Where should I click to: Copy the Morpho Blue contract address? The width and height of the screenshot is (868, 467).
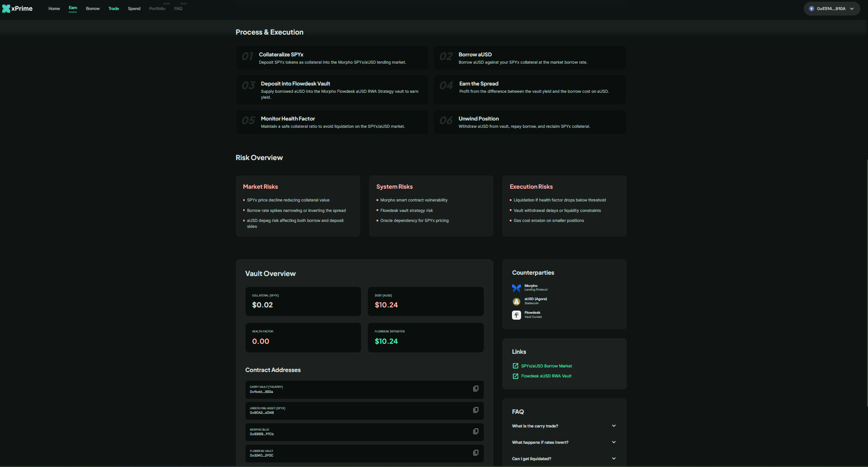click(476, 432)
